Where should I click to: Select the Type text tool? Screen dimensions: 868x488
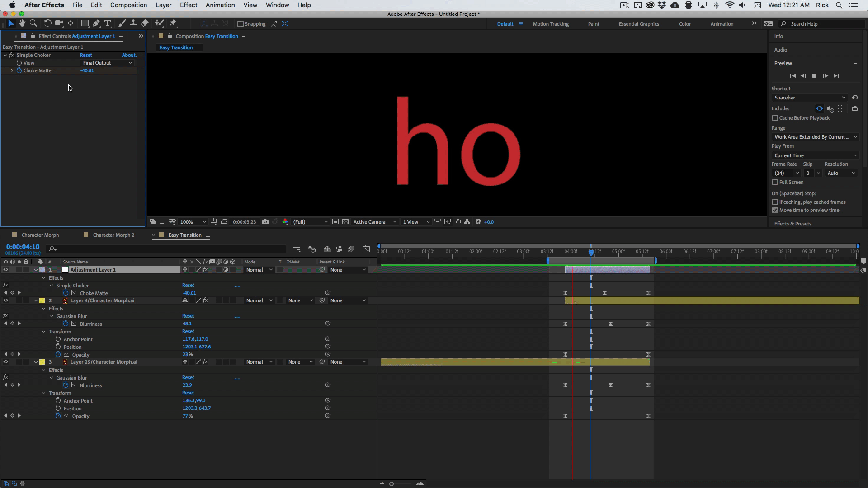[108, 23]
